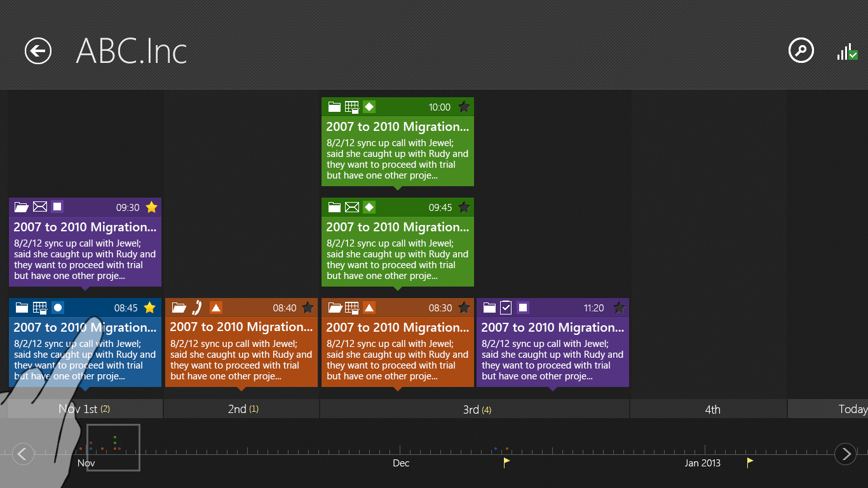
Task: Unstar the 09:30 purple card
Action: (x=151, y=207)
